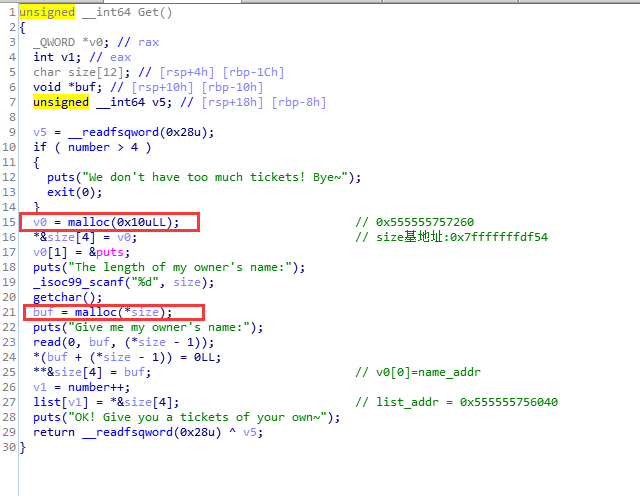Click the 0LL constant on line 24

coord(204,357)
